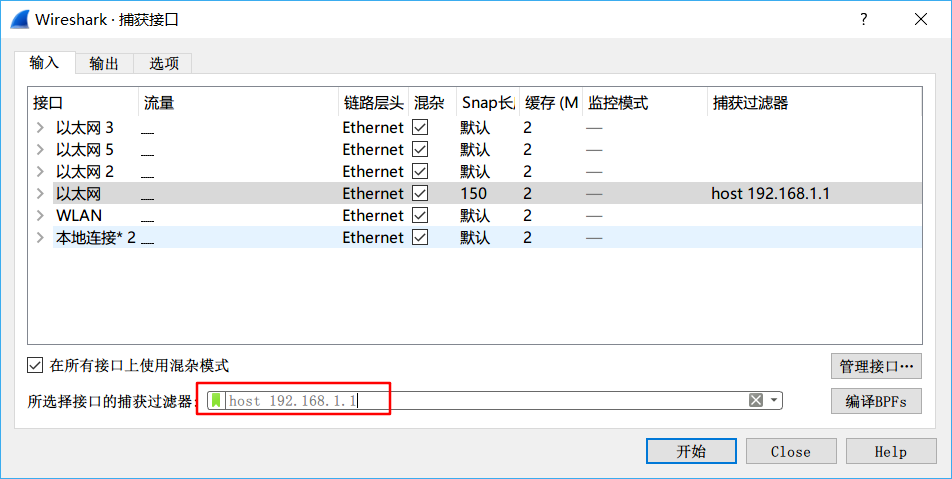Expand the 本地连接* 2 interface row
The height and width of the screenshot is (479, 952).
click(x=40, y=237)
